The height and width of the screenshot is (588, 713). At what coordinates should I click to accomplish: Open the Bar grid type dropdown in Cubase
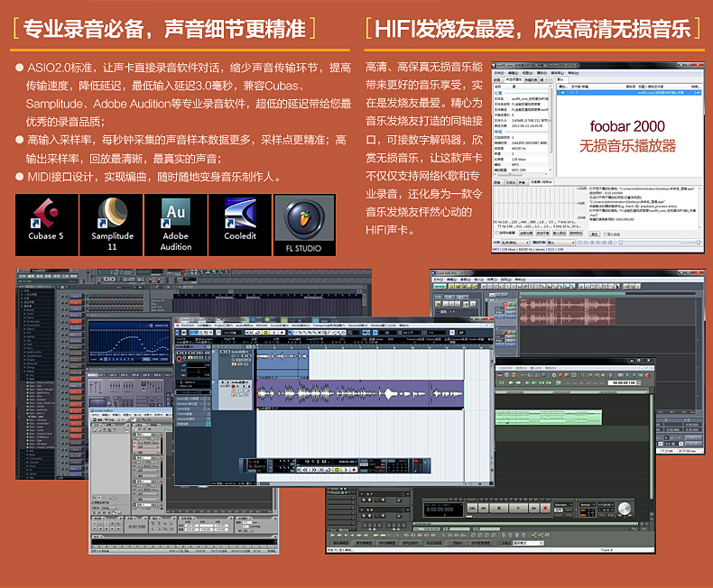tap(412, 332)
